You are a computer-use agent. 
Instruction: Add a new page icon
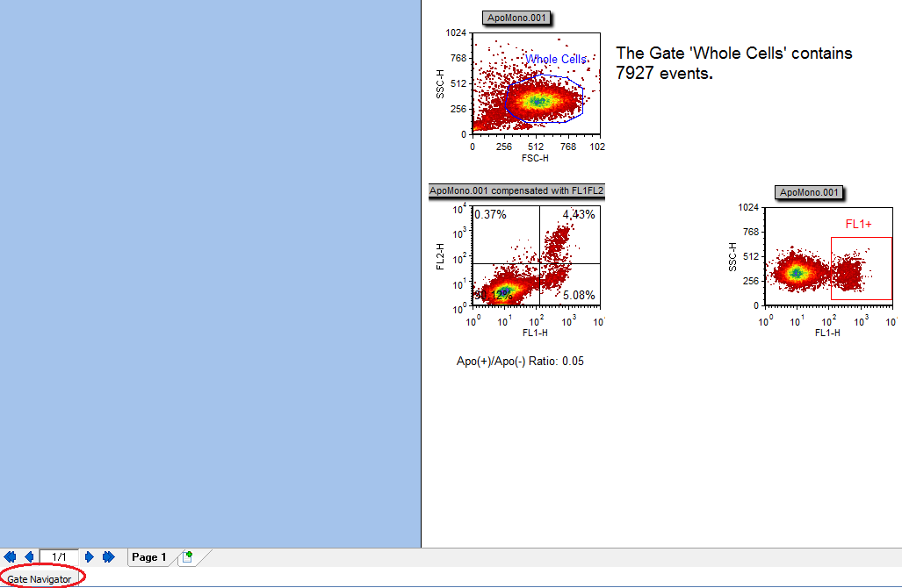(x=187, y=556)
